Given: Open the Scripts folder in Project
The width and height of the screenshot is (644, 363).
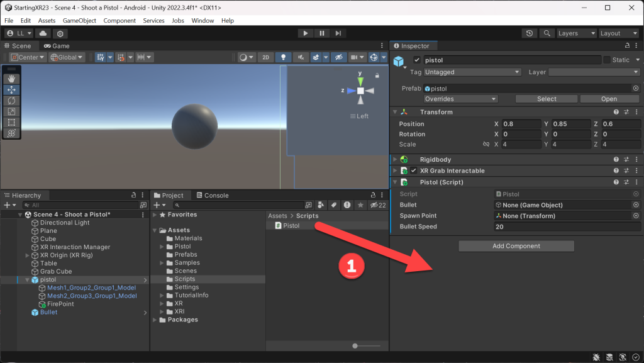Looking at the screenshot, I should tap(184, 279).
